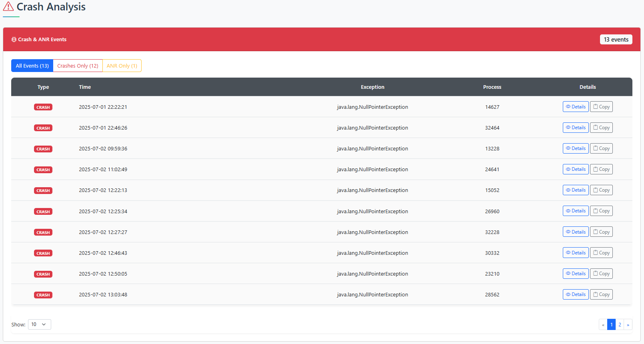The image size is (644, 344).
Task: Open details of process 15052 crash
Action: (x=575, y=190)
